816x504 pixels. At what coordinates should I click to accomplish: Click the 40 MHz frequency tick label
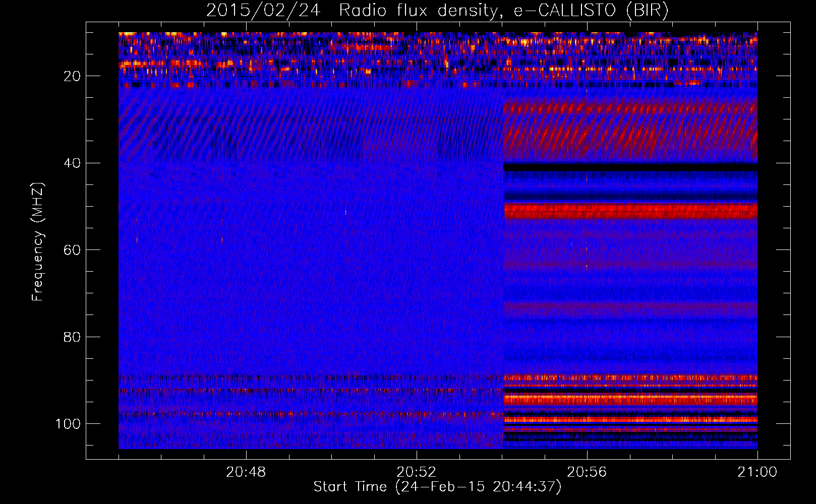tap(72, 163)
